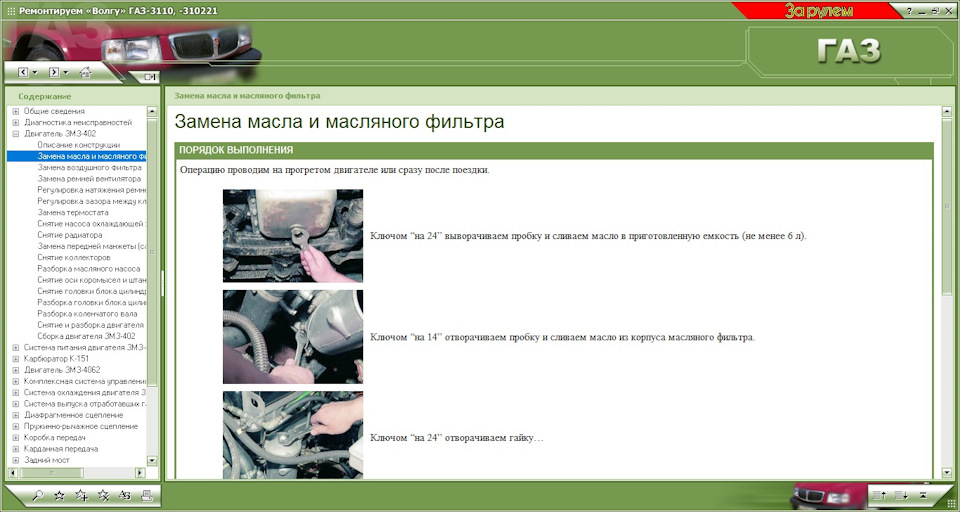
Task: Open 'Описание конструкции' topic
Action: click(x=78, y=145)
